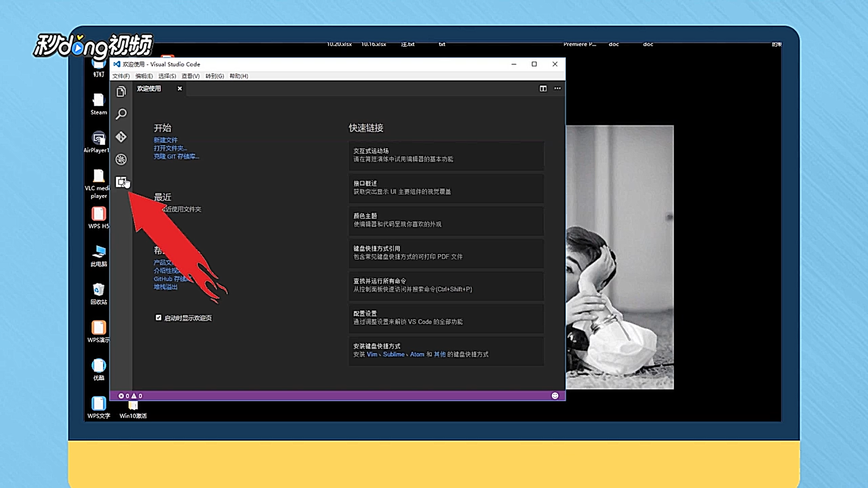
Task: Open the Steam desktop icon
Action: click(x=99, y=104)
